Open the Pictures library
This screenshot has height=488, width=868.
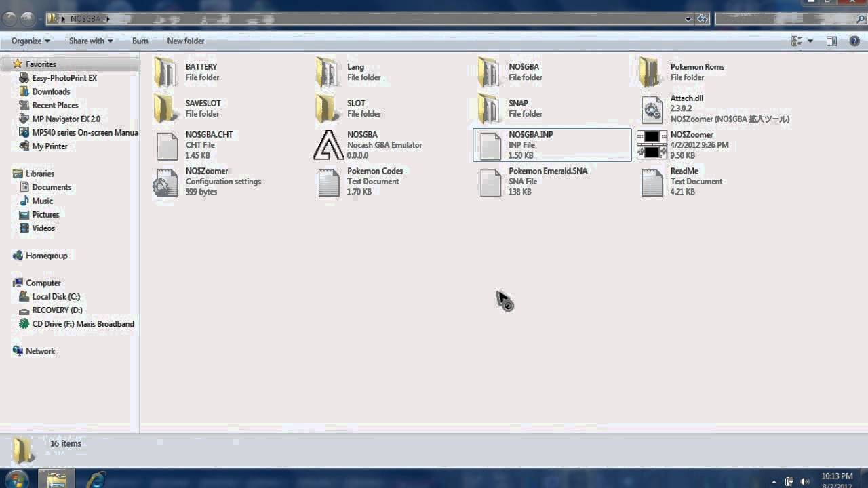(x=45, y=214)
